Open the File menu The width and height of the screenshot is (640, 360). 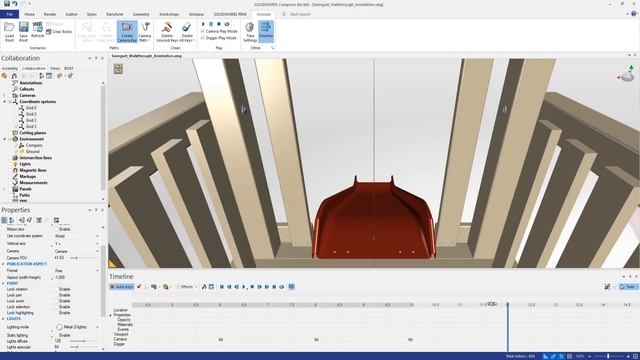pos(9,14)
